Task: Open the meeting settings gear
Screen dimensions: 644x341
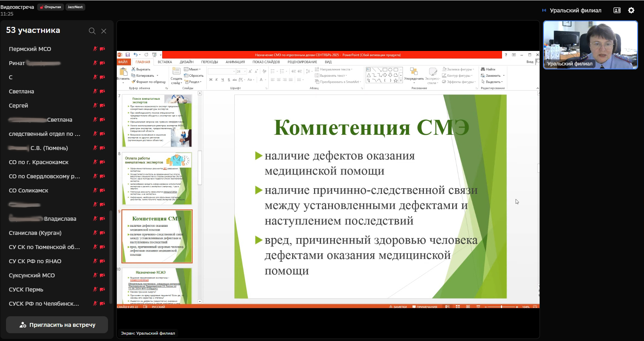Action: [x=631, y=11]
